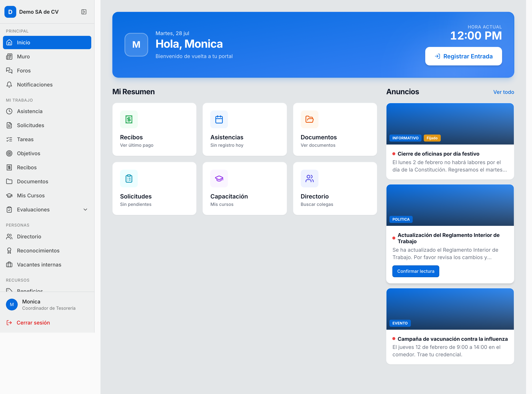Click Sin registro hoy text

[227, 145]
